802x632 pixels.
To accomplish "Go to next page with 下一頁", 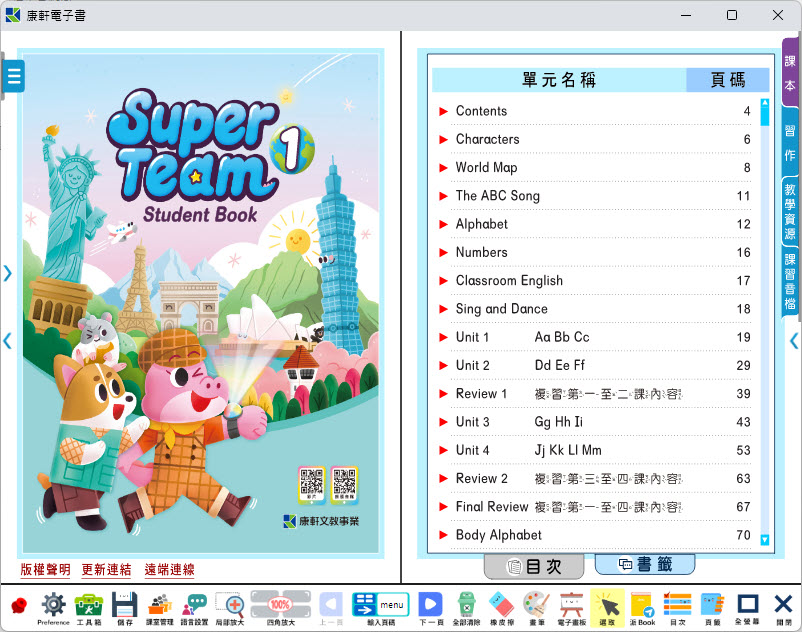I will [431, 608].
